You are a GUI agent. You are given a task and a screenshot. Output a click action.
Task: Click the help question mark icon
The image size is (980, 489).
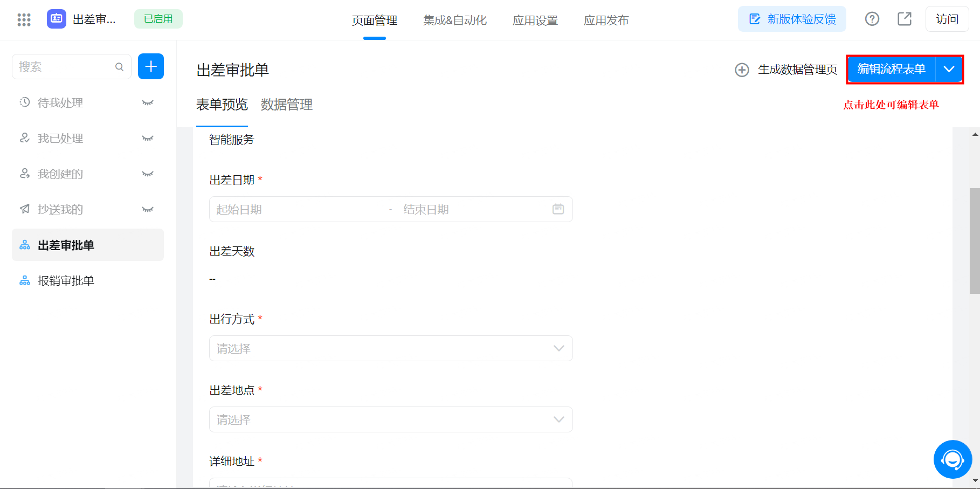pyautogui.click(x=872, y=19)
